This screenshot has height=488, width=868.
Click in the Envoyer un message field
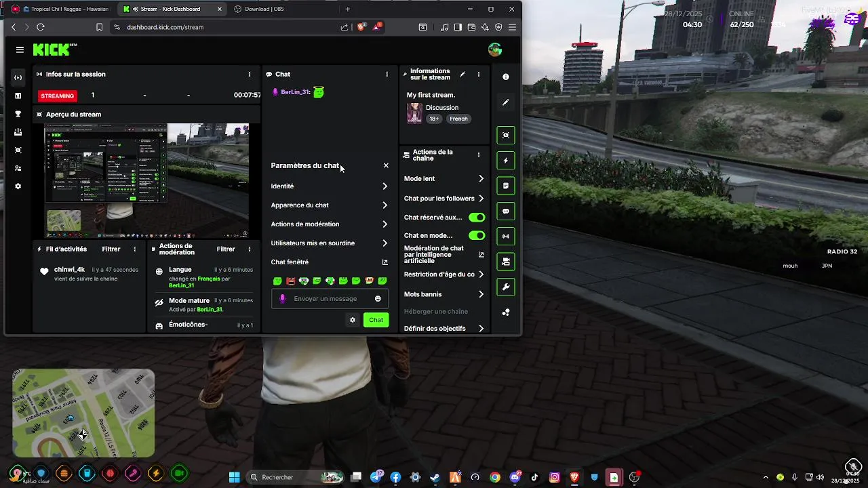coord(330,299)
